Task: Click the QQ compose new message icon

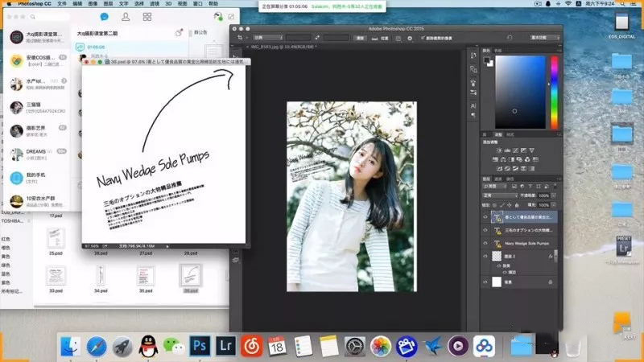Action: pyautogui.click(x=231, y=17)
